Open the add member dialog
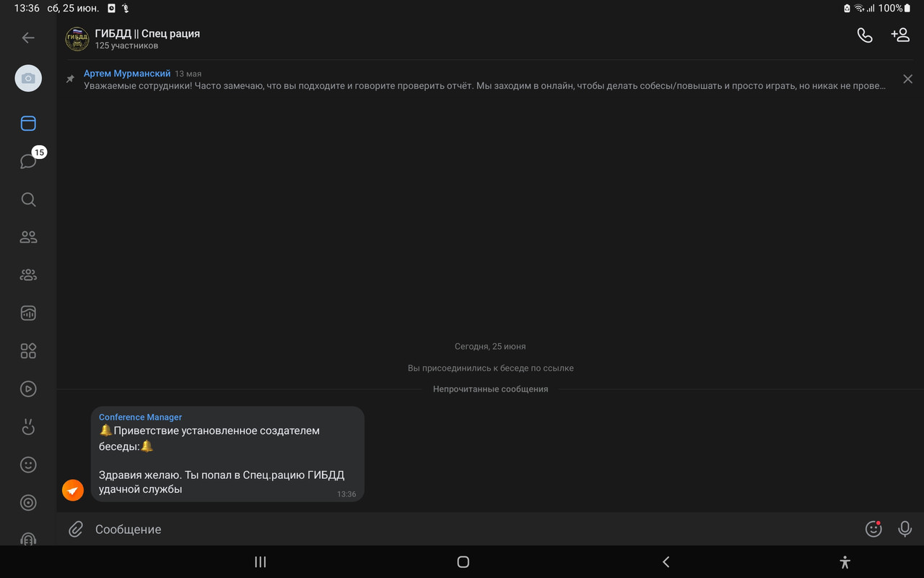 pyautogui.click(x=900, y=34)
